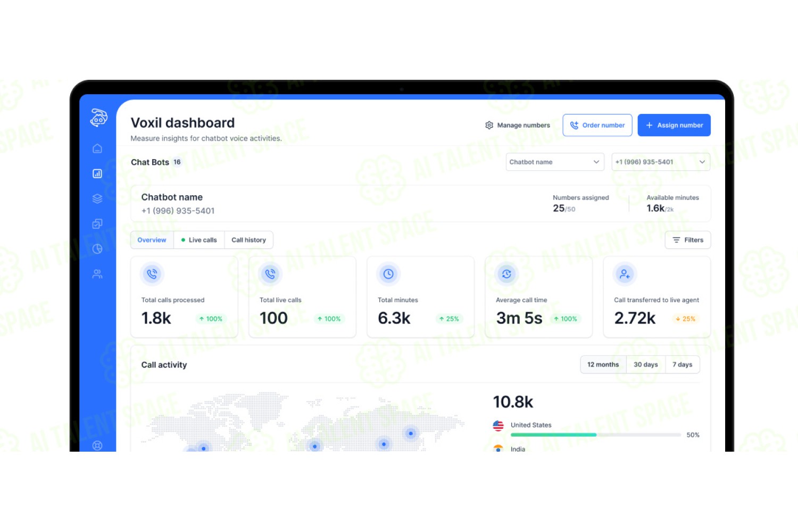Click the Assign number button
The width and height of the screenshot is (798, 532).
pos(674,125)
